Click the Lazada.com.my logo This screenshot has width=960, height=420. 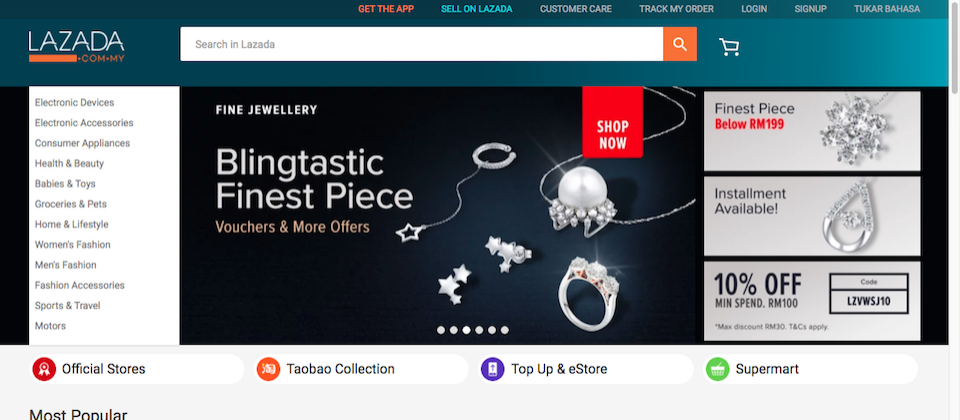tap(77, 46)
